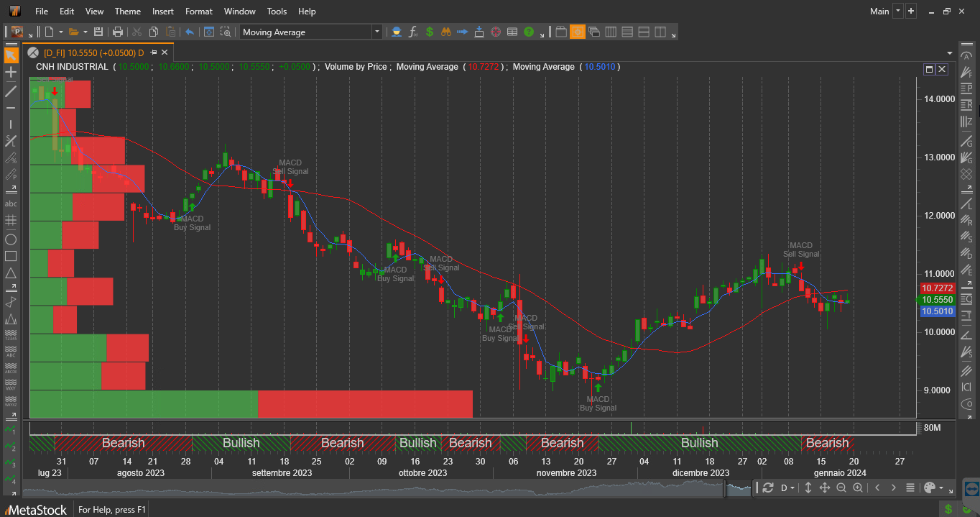980x517 pixels.
Task: Expand the Open folder dropdown arrow
Action: tap(85, 32)
